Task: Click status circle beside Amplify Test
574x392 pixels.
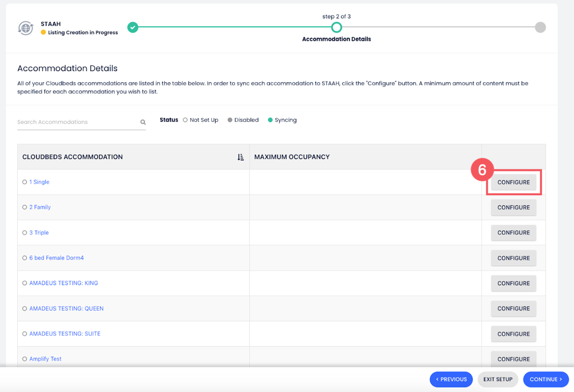Action: pos(25,359)
